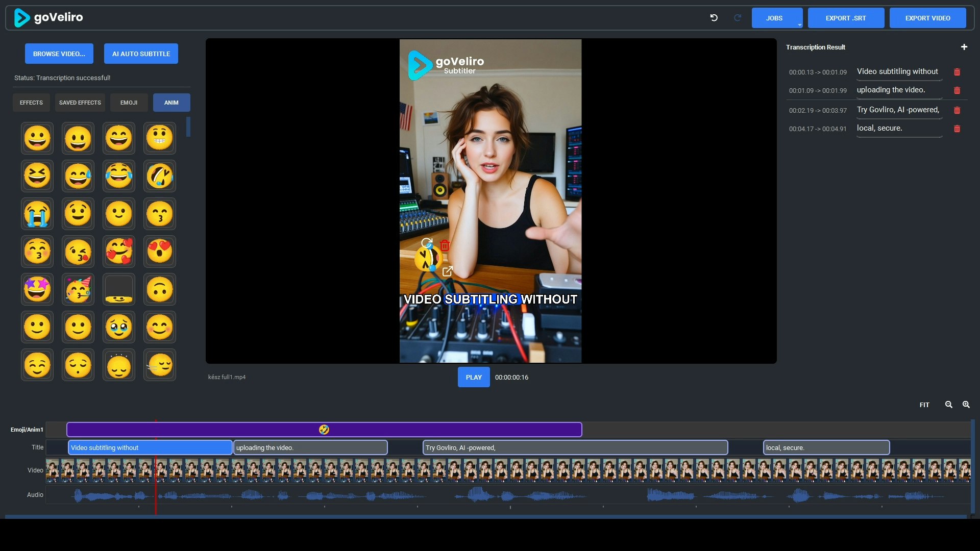
Task: Delete emoji overlay with red trash icon
Action: (x=445, y=245)
